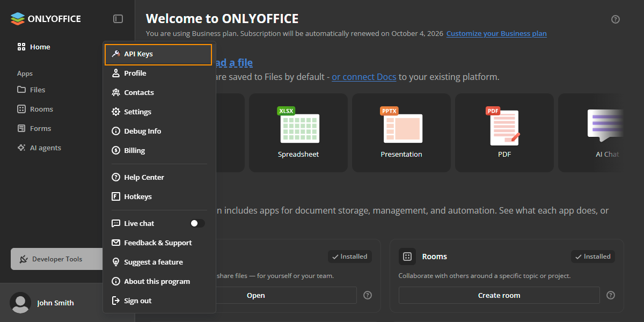644x322 pixels.
Task: Click the or connect Docs link
Action: 364,77
